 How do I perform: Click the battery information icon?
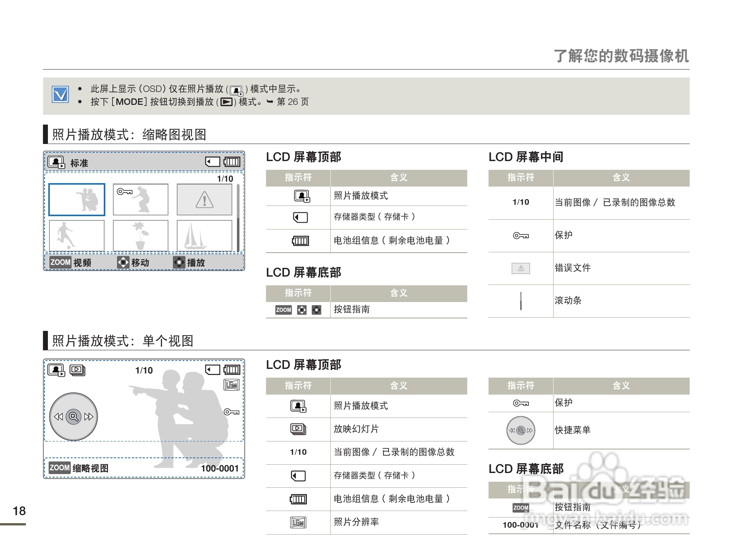click(x=300, y=240)
